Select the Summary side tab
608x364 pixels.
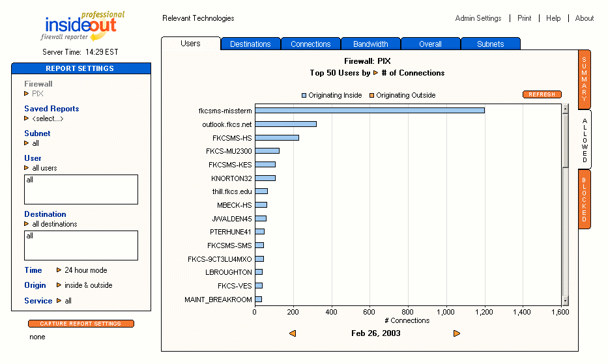[585, 77]
